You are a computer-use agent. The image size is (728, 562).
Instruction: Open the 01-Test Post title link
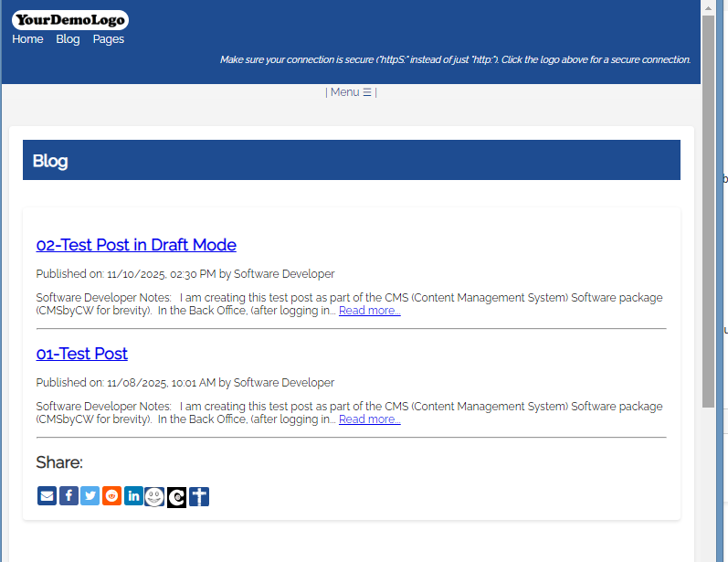point(81,354)
